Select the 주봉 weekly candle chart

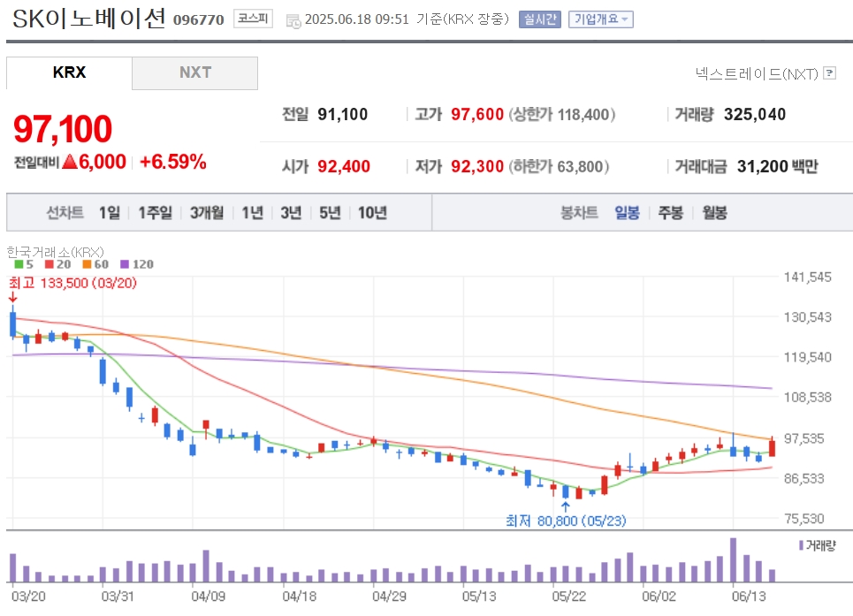click(670, 213)
